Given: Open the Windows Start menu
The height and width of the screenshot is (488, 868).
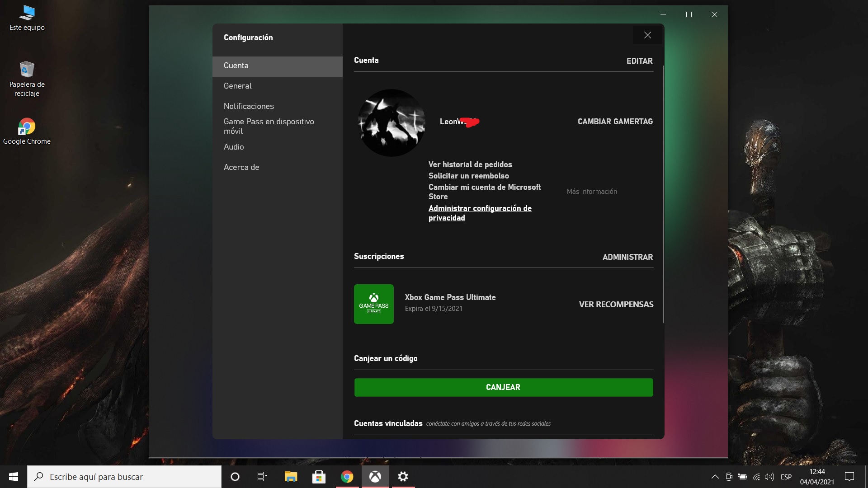Looking at the screenshot, I should click(14, 477).
